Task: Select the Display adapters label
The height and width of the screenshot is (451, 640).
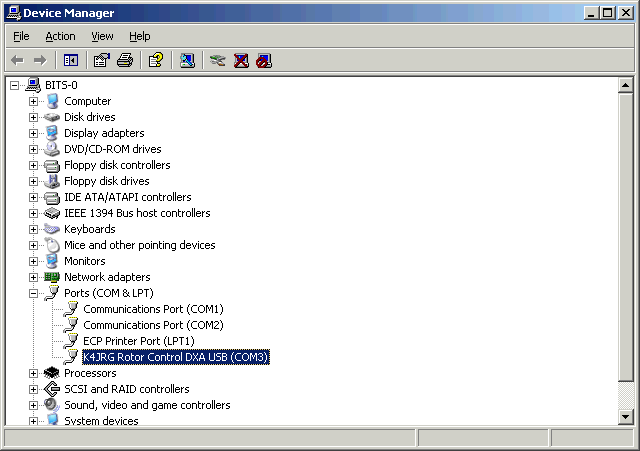Action: 104,133
